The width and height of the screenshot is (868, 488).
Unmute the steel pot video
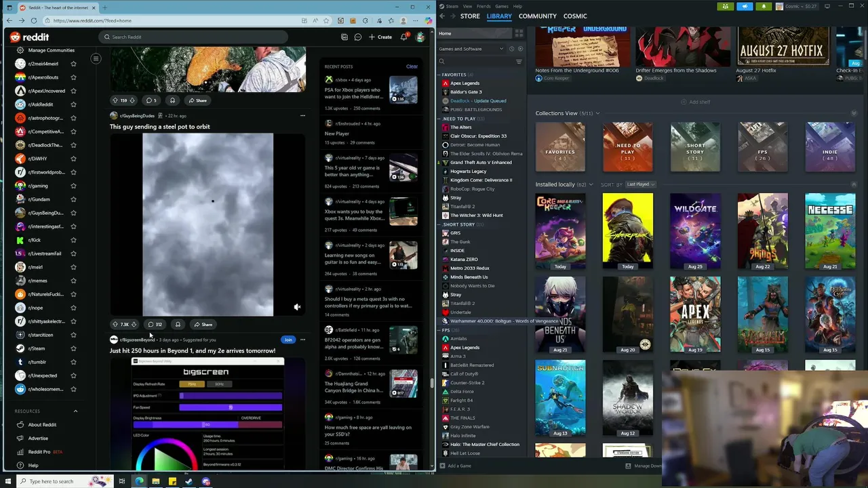tap(297, 307)
